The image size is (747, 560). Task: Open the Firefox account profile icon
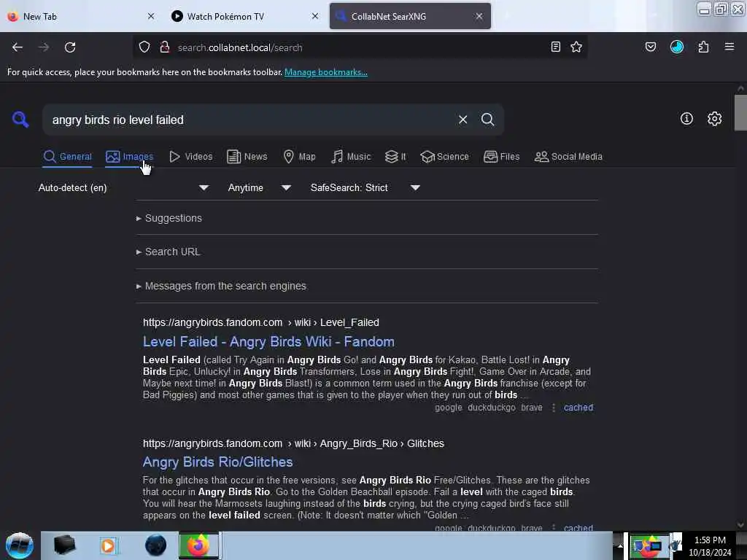(x=677, y=47)
